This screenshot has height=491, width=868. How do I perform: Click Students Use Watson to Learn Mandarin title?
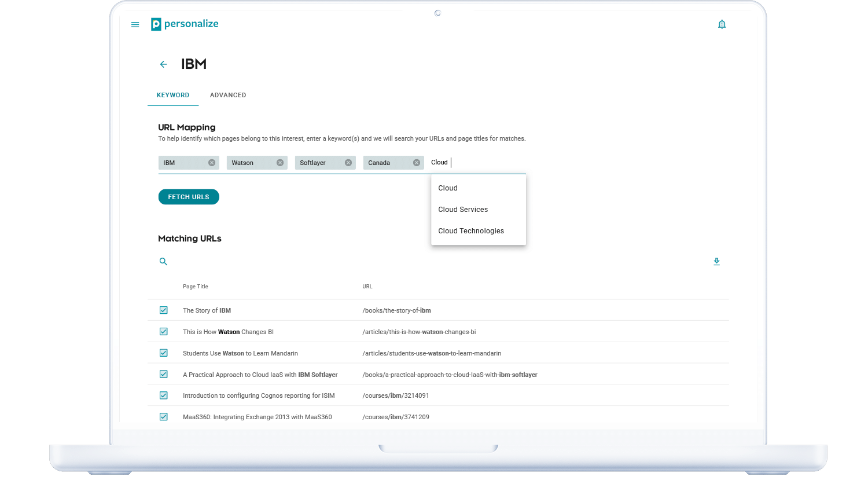coord(241,354)
